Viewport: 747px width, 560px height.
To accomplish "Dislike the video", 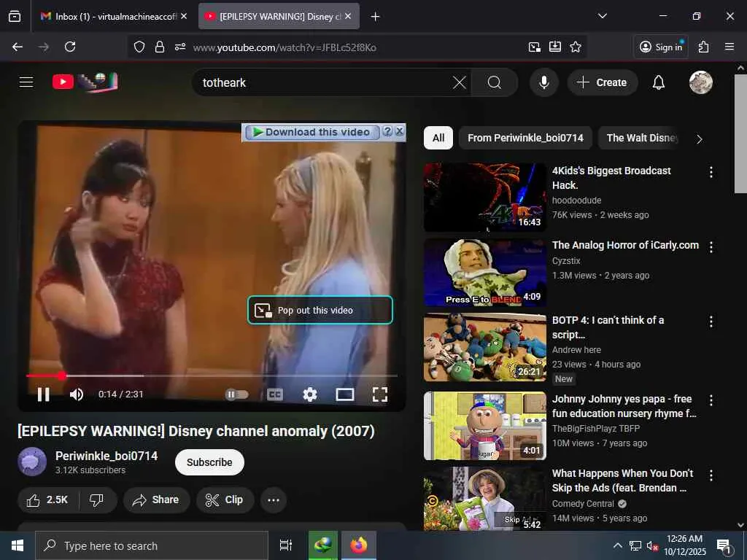I will tap(97, 499).
